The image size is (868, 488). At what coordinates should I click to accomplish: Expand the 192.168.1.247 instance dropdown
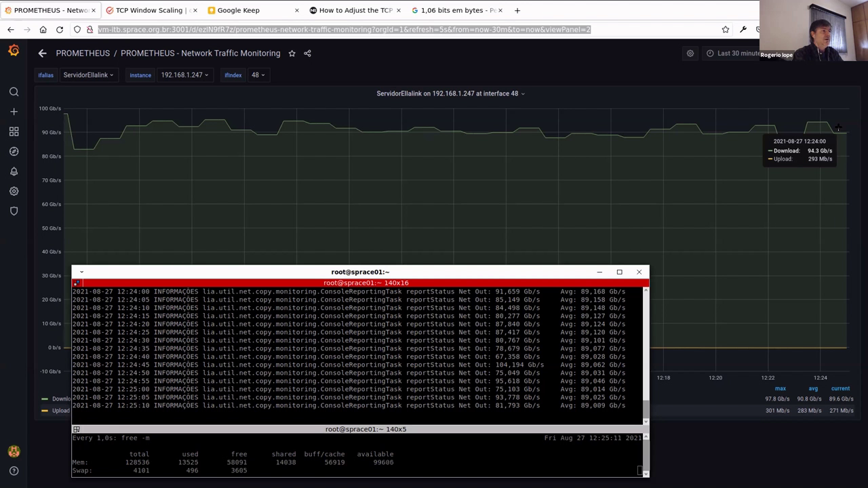(184, 75)
